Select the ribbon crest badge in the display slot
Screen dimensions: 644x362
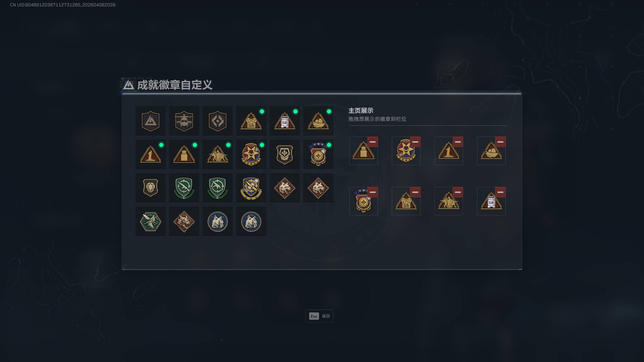point(363,201)
